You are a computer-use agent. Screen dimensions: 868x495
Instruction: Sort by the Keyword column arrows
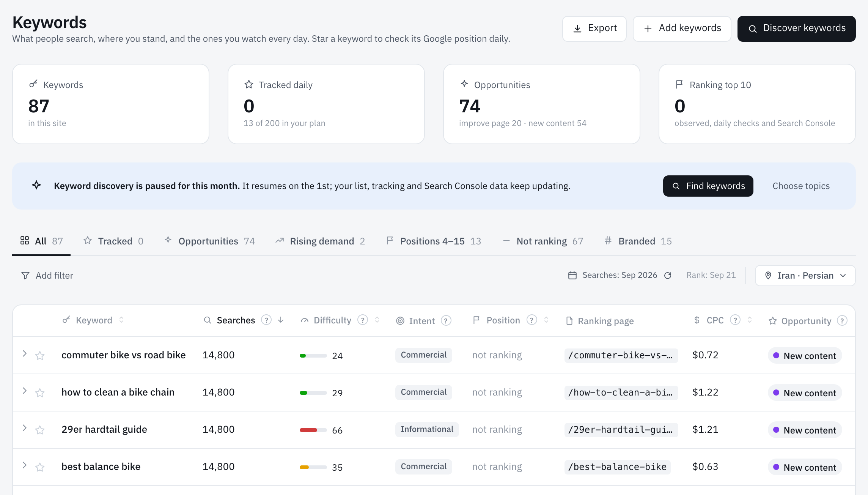(x=121, y=320)
